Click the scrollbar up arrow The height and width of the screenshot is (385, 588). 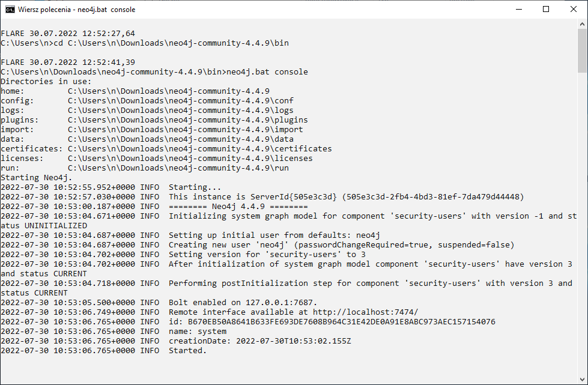[x=582, y=24]
